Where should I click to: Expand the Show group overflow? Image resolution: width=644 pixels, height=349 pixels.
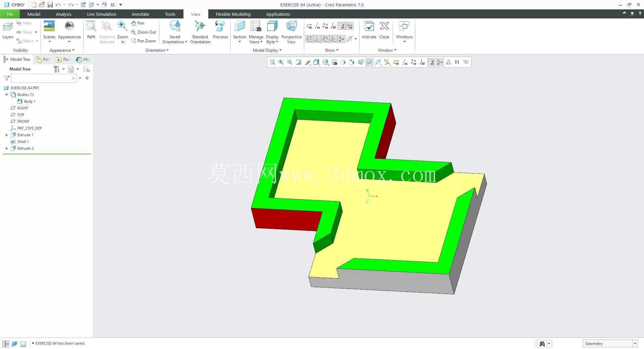331,50
